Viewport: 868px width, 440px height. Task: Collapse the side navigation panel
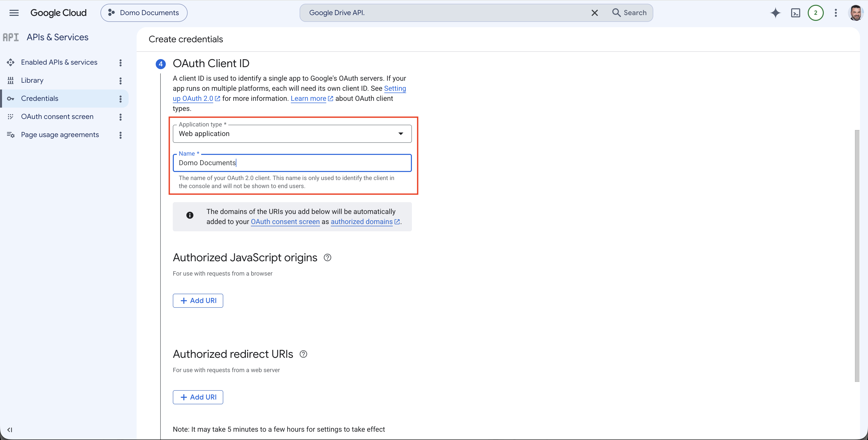click(10, 429)
